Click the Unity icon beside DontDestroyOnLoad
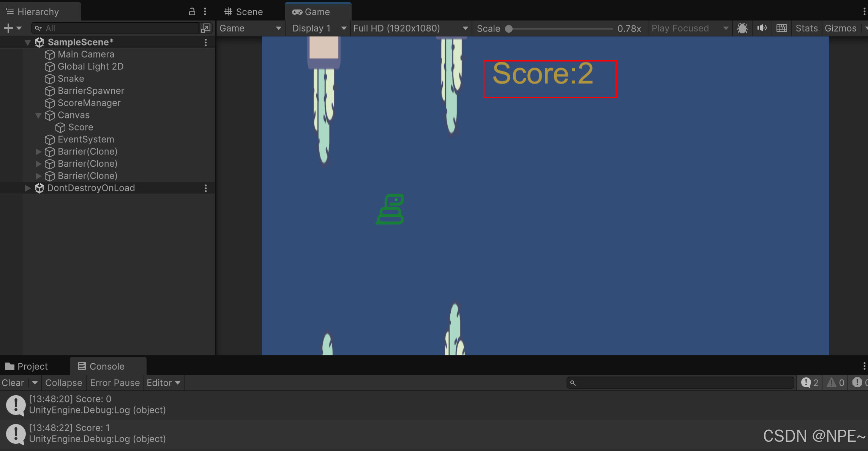 tap(39, 188)
